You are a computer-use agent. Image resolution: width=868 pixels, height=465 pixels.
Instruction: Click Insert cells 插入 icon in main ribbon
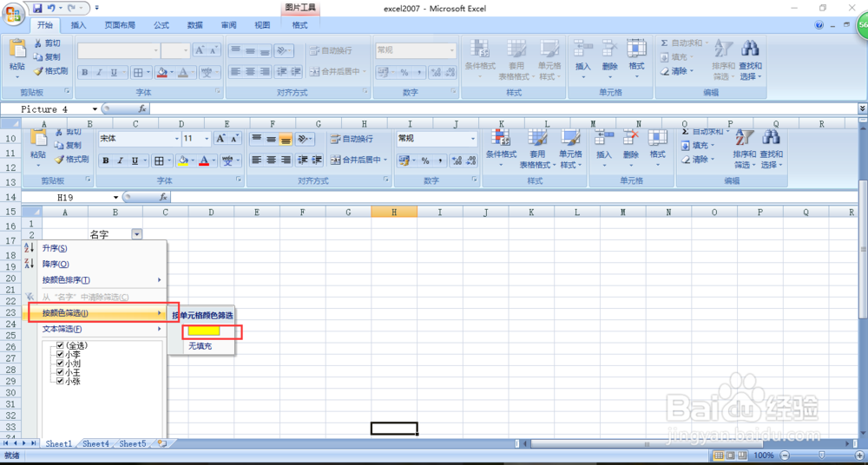point(583,59)
